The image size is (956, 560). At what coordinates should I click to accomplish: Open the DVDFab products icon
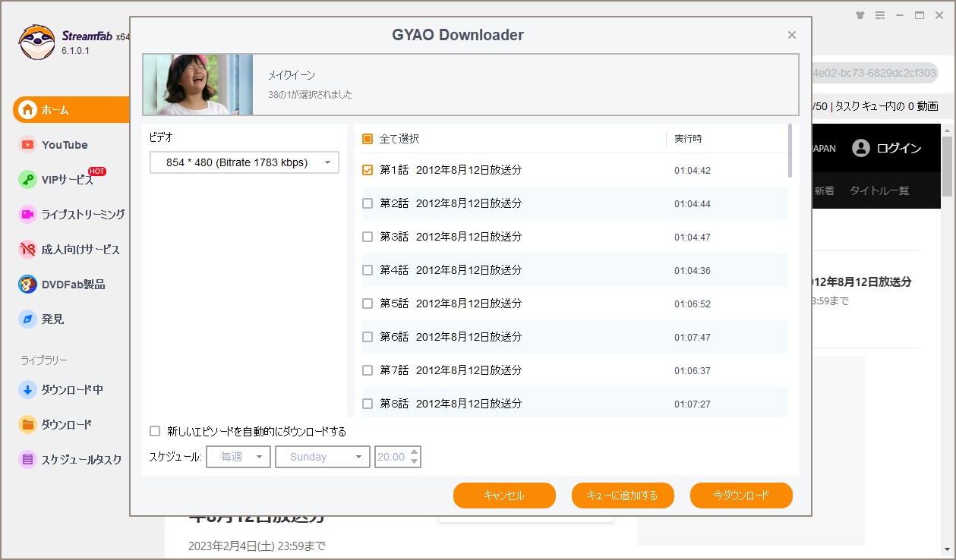[x=28, y=285]
